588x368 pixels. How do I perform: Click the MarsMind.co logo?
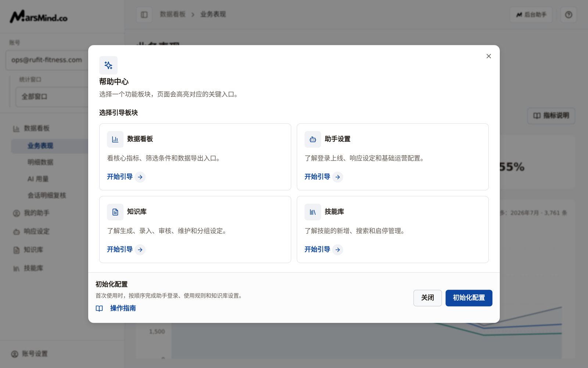[x=39, y=17]
